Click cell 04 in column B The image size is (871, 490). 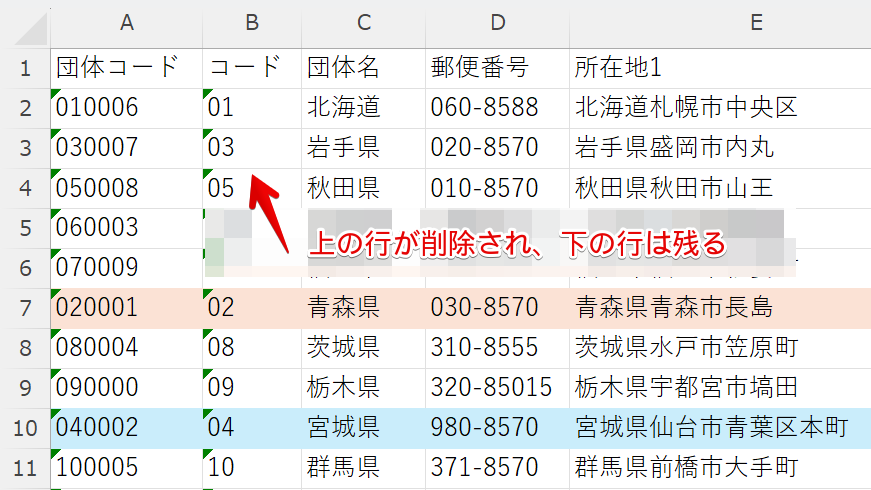[x=252, y=429]
